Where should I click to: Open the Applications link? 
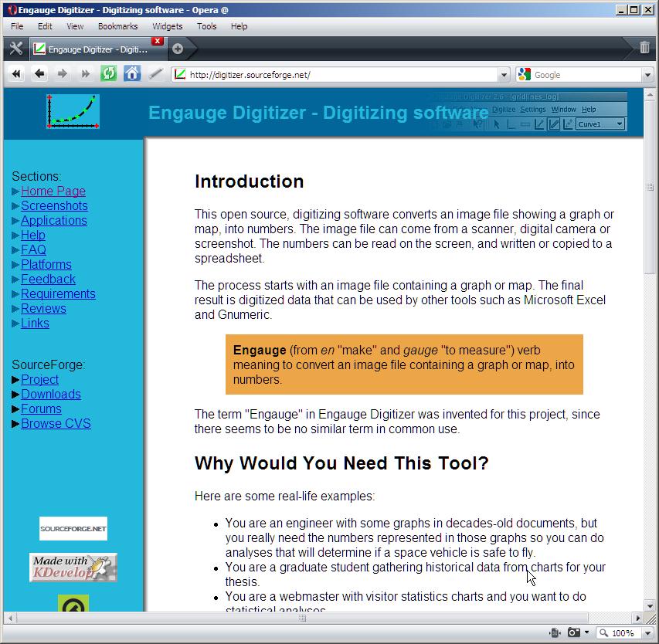coord(54,220)
